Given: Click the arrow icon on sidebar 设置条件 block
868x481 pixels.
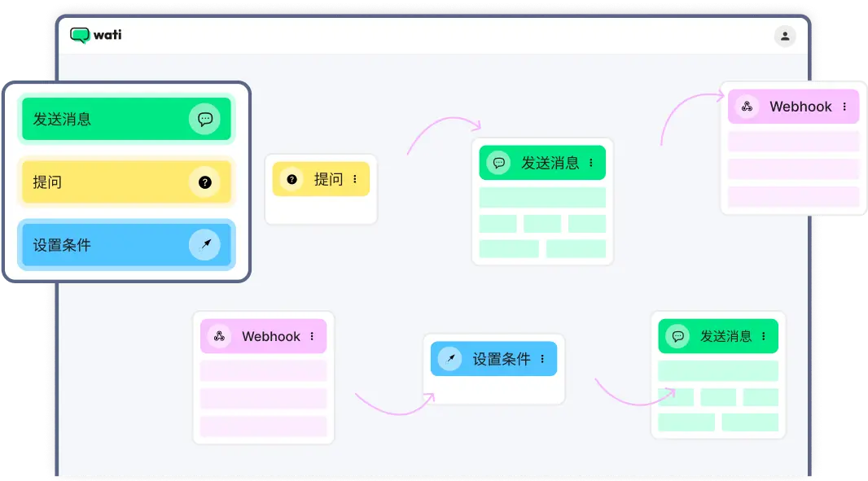Looking at the screenshot, I should click(206, 244).
